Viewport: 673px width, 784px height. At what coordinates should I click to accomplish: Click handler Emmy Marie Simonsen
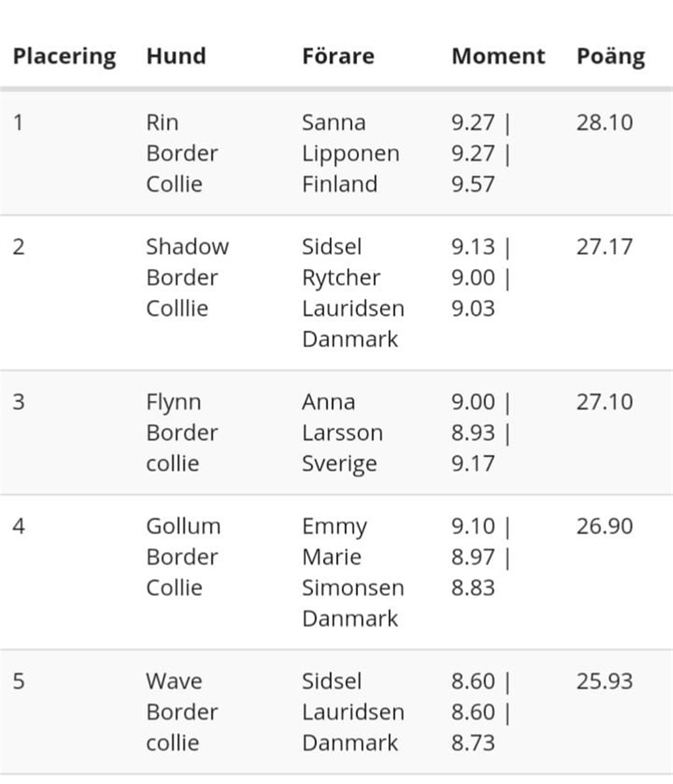pos(353,557)
